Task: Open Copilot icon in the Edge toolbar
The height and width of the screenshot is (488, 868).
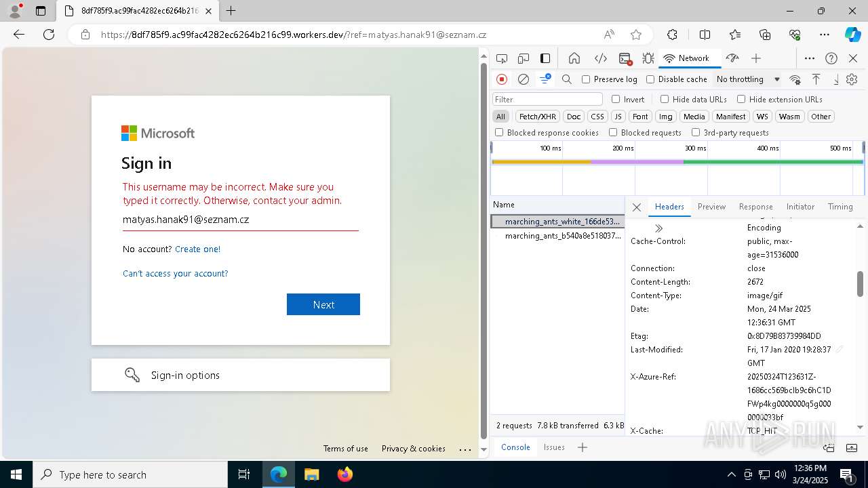Action: (x=852, y=35)
